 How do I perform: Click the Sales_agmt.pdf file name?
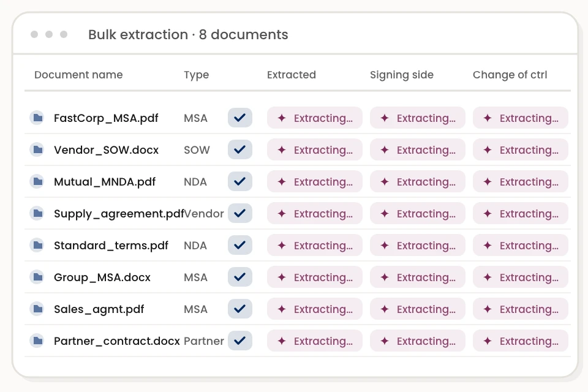tap(99, 309)
